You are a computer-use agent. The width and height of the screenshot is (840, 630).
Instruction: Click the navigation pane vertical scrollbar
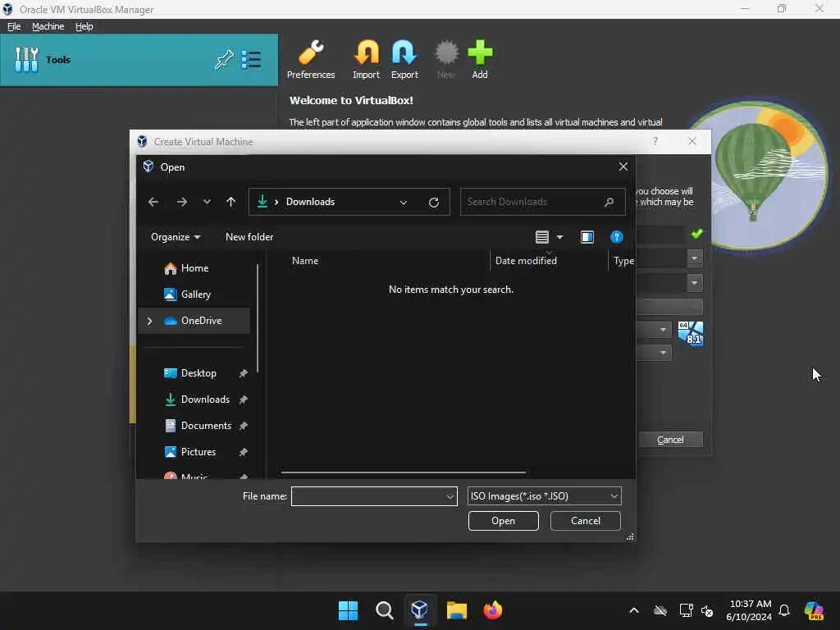coord(258,318)
